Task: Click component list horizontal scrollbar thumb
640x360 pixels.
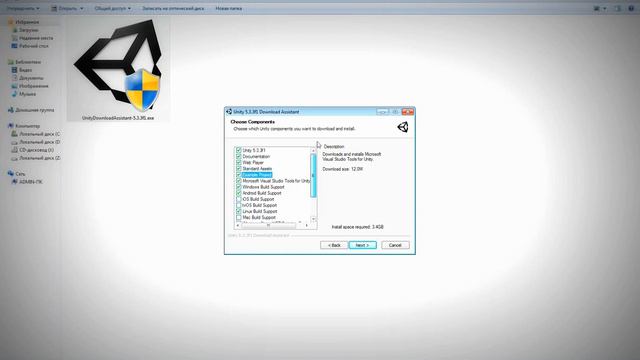Action: [x=268, y=225]
